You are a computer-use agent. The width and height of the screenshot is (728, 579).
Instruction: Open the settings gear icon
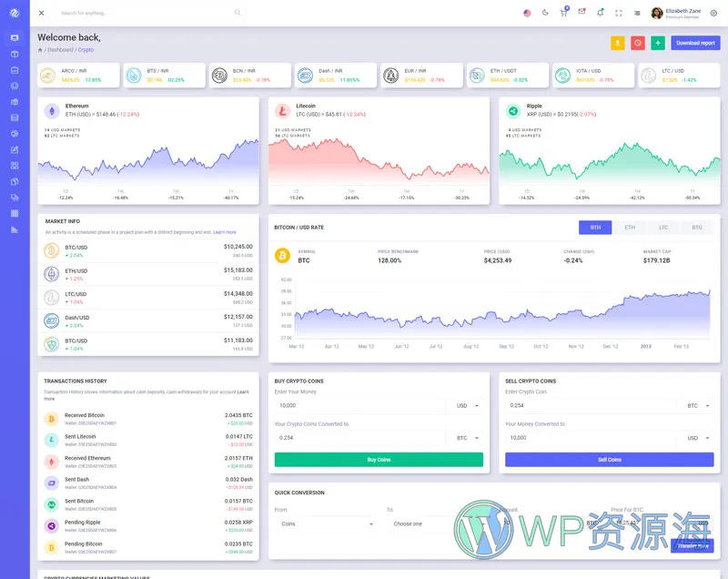(x=713, y=13)
